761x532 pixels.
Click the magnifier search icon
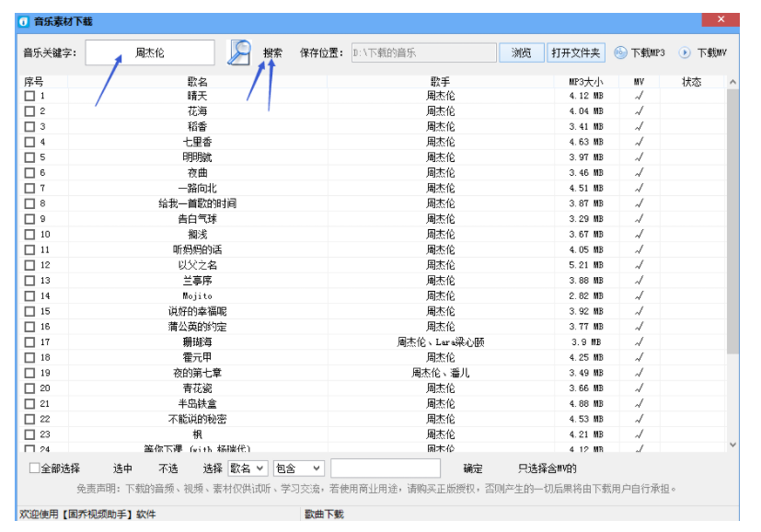point(239,52)
